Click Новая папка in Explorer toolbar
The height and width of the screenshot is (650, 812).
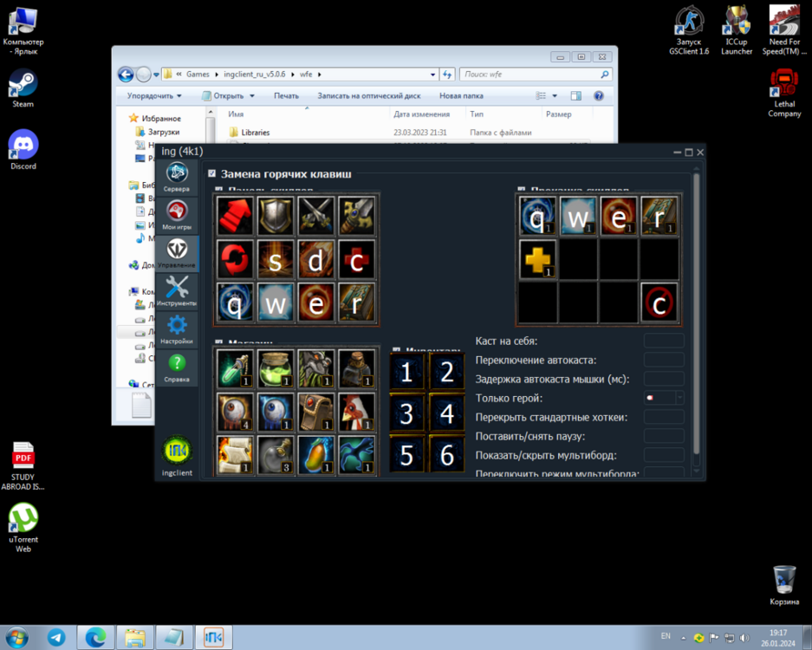point(461,96)
